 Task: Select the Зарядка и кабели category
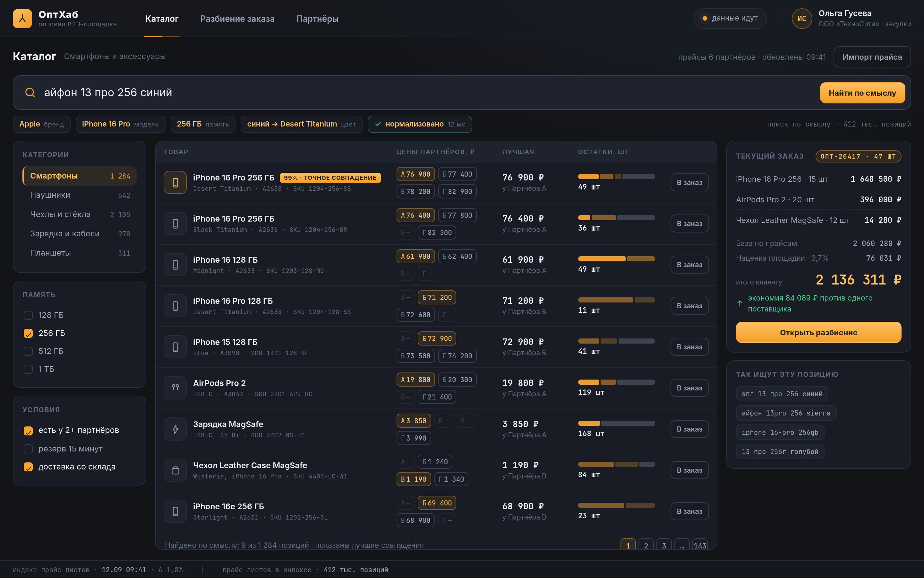[80, 233]
